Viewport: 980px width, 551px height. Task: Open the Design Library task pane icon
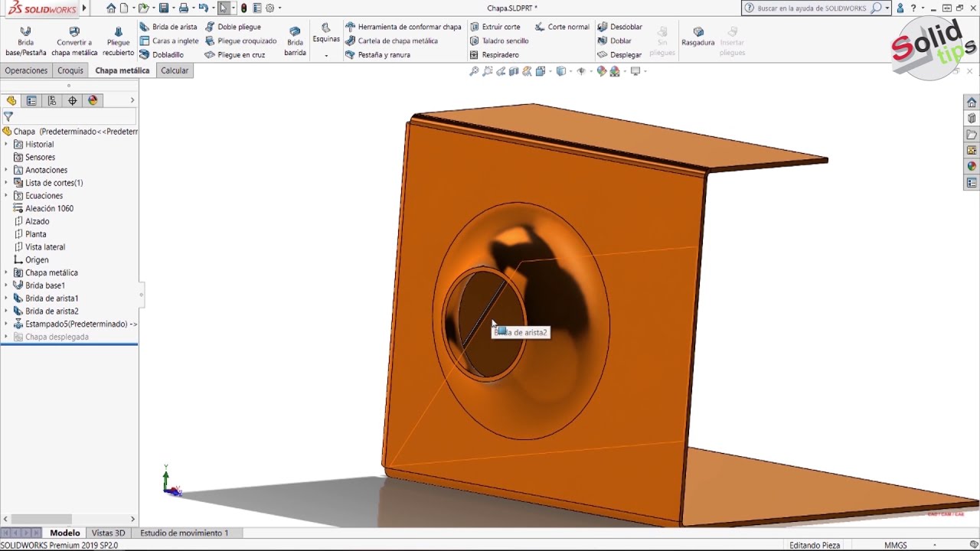(x=972, y=118)
